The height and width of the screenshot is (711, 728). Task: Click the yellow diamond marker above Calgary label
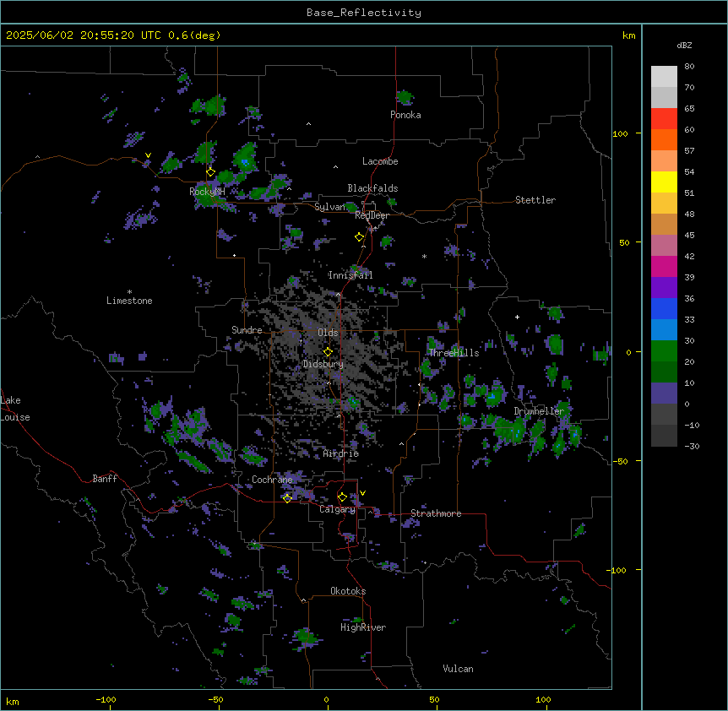[342, 497]
